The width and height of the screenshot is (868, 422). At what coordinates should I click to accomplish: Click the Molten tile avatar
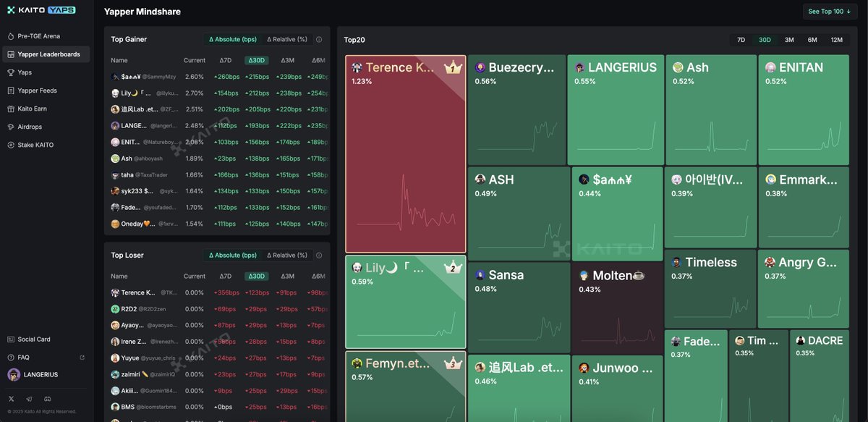tap(584, 276)
